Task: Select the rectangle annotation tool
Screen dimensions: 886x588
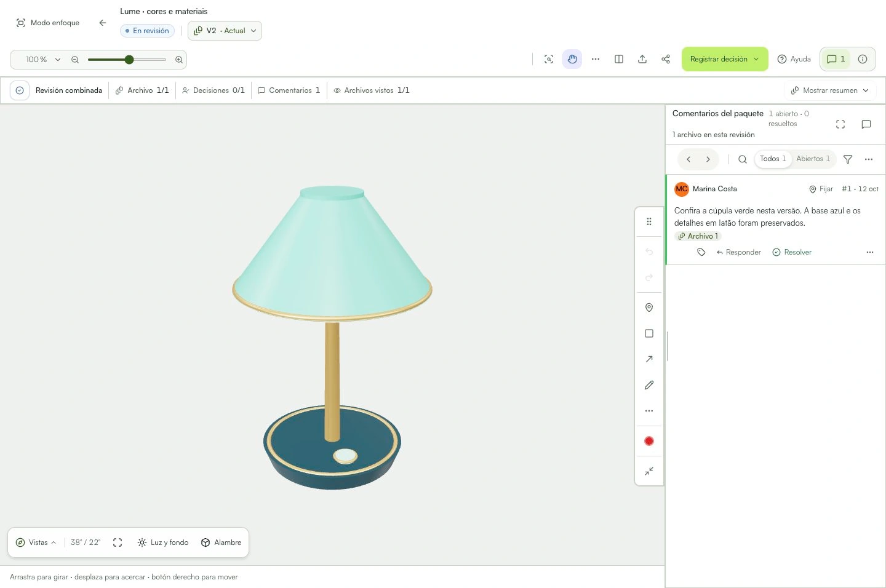Action: (x=649, y=333)
